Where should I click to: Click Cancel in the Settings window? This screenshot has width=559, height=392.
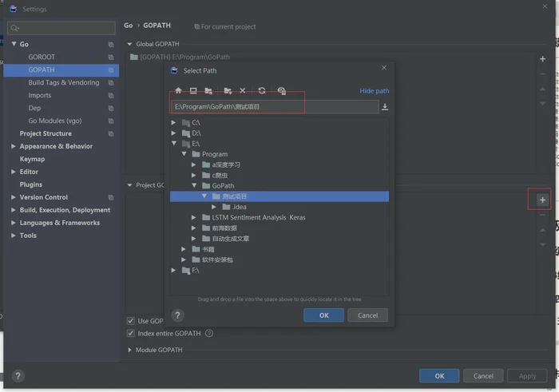483,376
